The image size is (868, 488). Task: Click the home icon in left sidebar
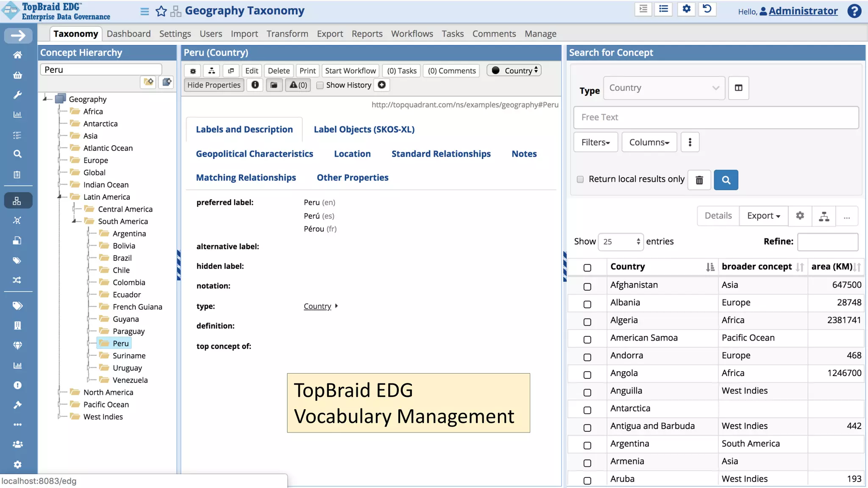coord(17,55)
